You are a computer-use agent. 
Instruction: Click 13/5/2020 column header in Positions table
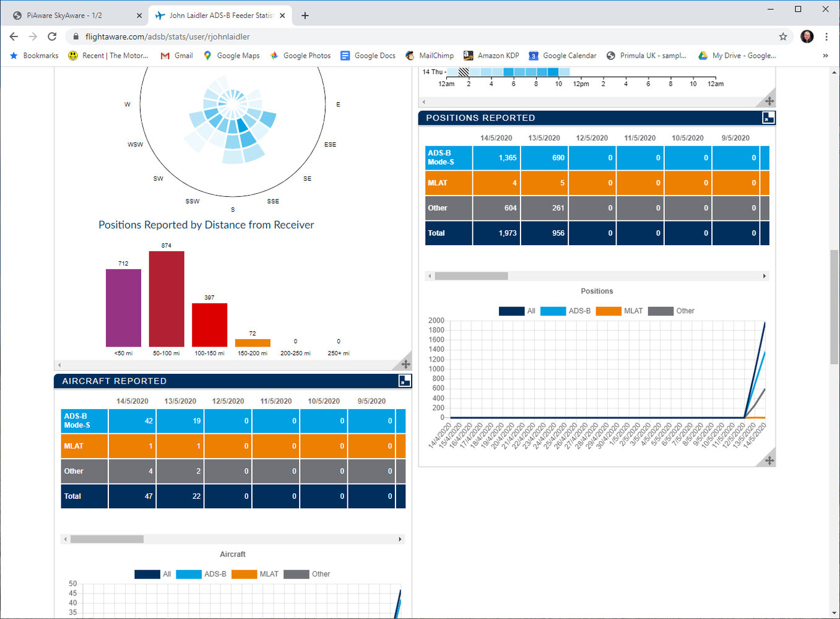click(544, 138)
